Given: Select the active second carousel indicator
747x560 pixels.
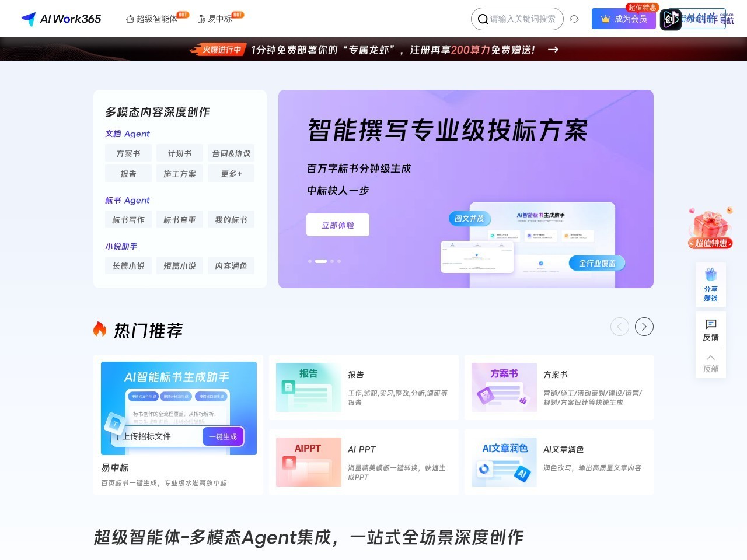Looking at the screenshot, I should pyautogui.click(x=321, y=261).
